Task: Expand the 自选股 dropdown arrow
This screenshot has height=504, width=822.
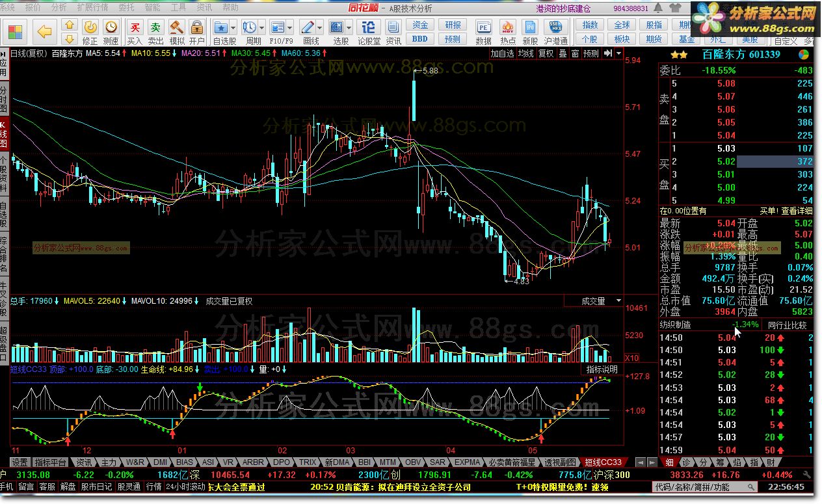Action: click(x=233, y=28)
